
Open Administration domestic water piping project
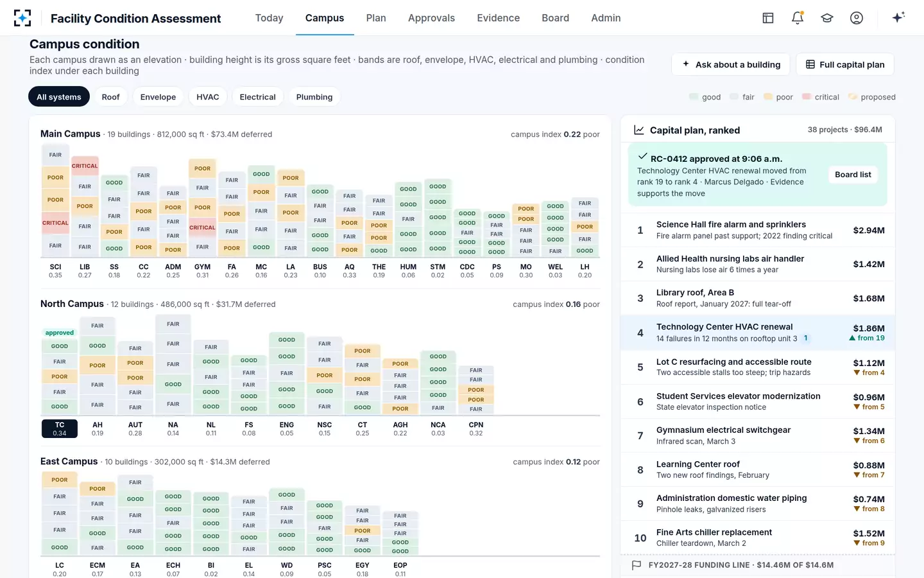pos(758,504)
